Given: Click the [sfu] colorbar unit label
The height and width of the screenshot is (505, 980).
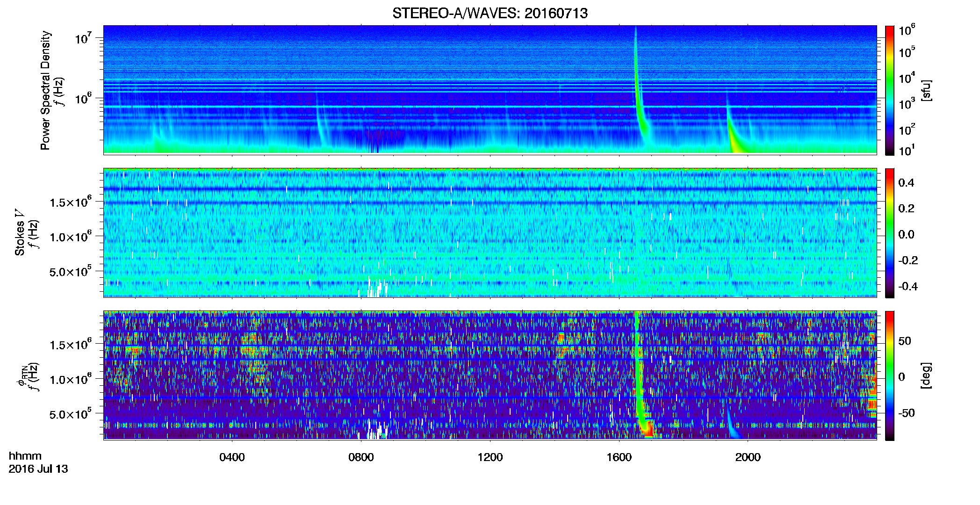Looking at the screenshot, I should 926,90.
